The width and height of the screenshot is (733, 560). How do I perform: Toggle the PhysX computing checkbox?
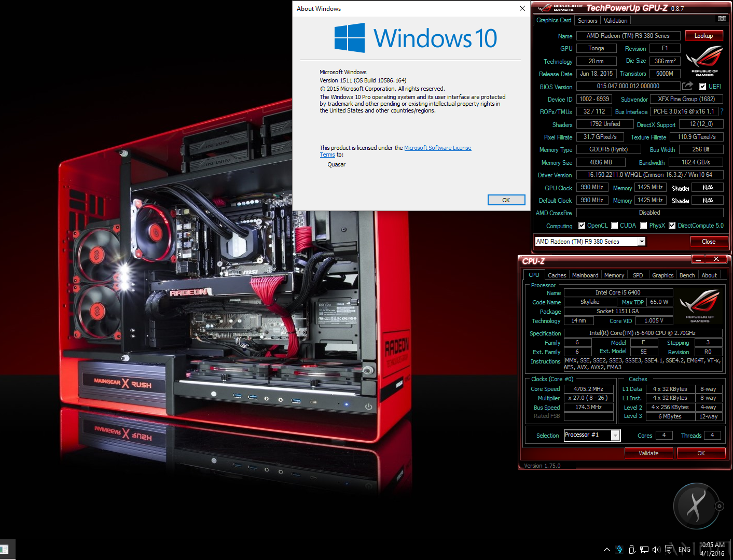[x=643, y=226]
